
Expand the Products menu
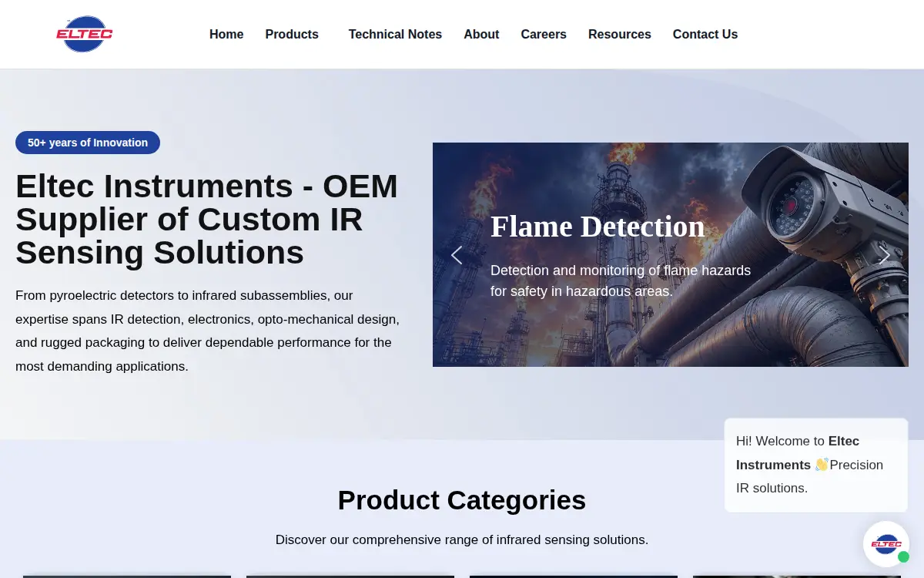[x=292, y=34]
